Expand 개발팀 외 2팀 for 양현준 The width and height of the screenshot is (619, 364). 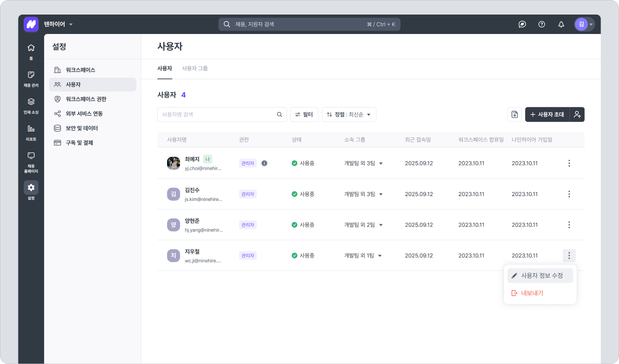[x=364, y=225]
